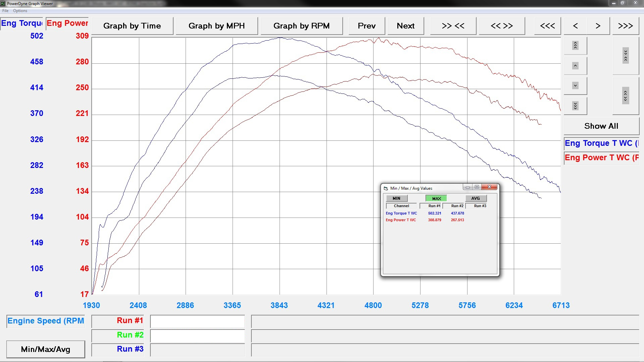Switch to Graph by RPM view
Screen dimensions: 644x362
tap(301, 26)
